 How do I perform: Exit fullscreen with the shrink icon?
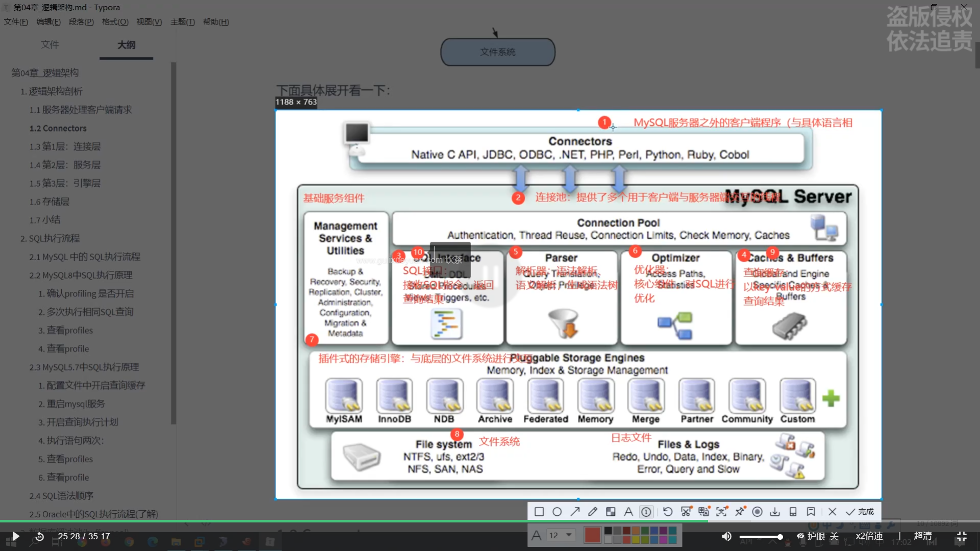click(x=962, y=536)
